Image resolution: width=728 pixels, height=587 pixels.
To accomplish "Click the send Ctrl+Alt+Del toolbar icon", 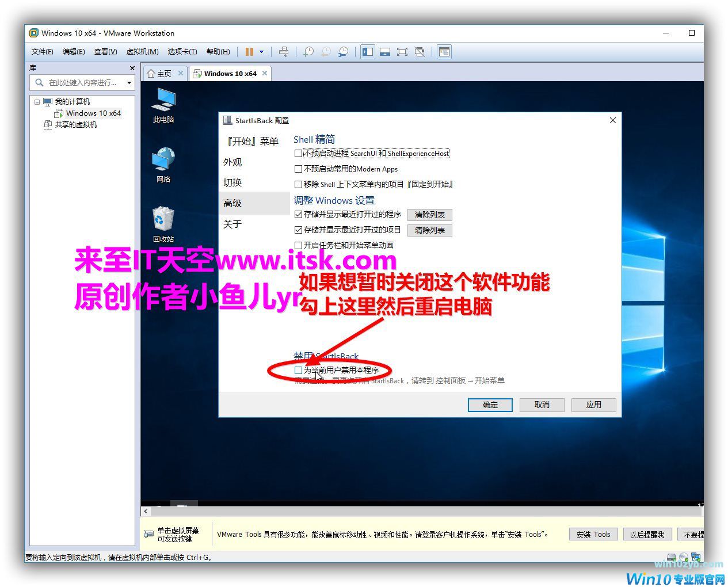I will pos(284,52).
